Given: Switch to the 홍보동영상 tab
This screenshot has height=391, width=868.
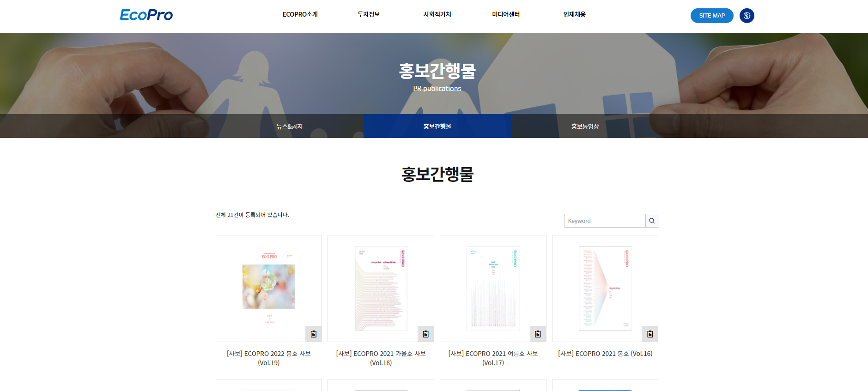Looking at the screenshot, I should 585,126.
